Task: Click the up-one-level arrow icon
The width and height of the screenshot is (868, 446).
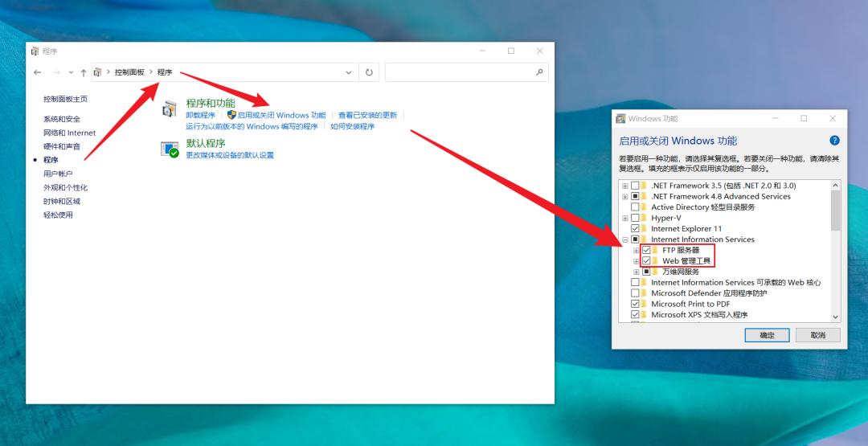Action: [x=83, y=72]
